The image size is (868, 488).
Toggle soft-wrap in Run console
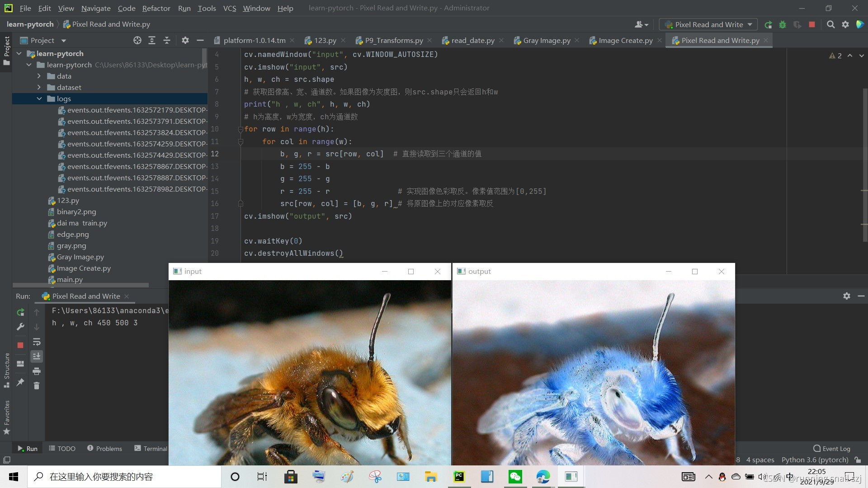[37, 342]
